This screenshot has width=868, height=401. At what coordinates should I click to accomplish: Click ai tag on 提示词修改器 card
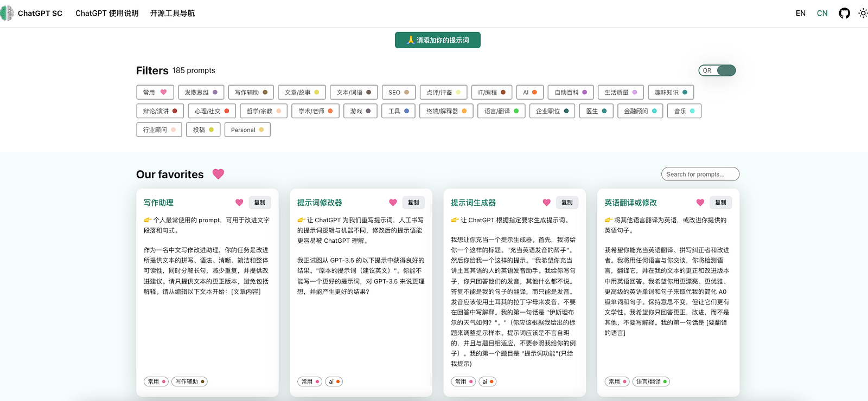(334, 381)
